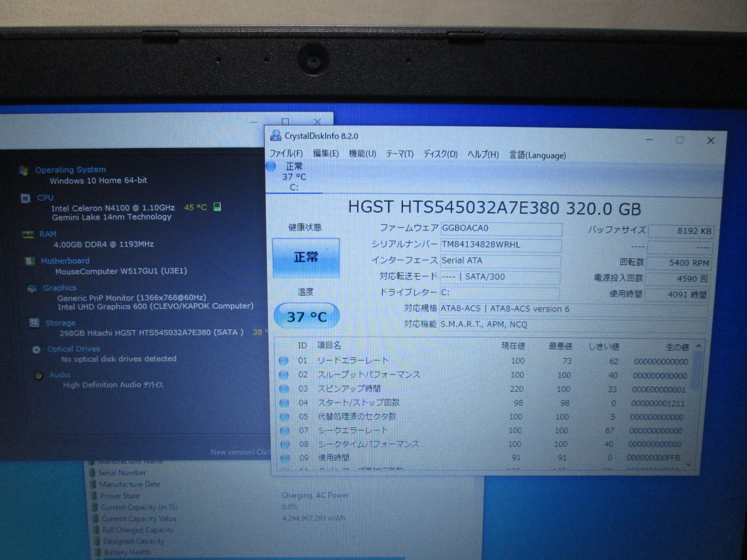Viewport: 747px width, 560px height.
Task: Click the RAM module icon
Action: tap(28, 235)
